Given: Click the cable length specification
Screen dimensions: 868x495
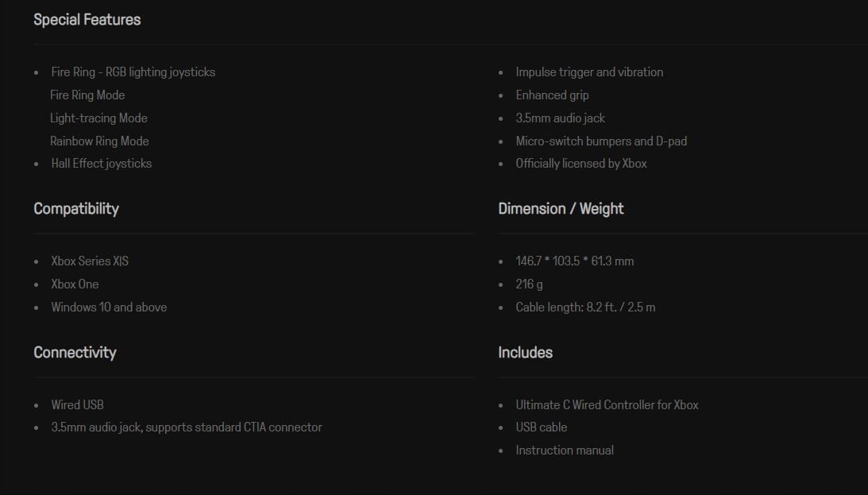Looking at the screenshot, I should [585, 307].
